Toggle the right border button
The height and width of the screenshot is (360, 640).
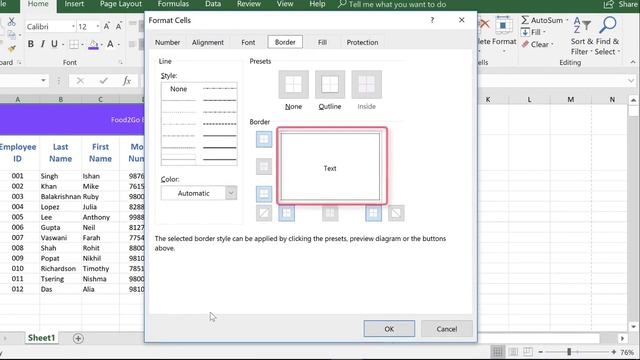pyautogui.click(x=373, y=213)
